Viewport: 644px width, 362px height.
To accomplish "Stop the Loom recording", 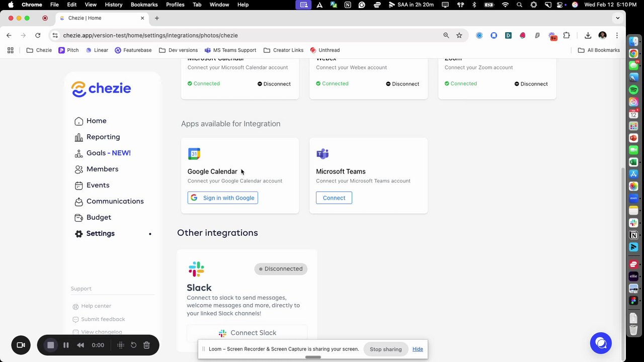I will click(50, 345).
